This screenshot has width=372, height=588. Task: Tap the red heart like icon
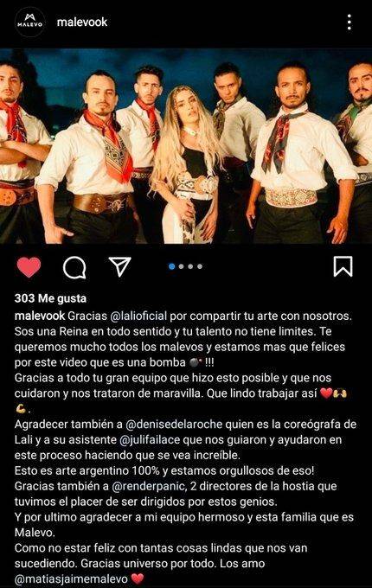coord(29,267)
